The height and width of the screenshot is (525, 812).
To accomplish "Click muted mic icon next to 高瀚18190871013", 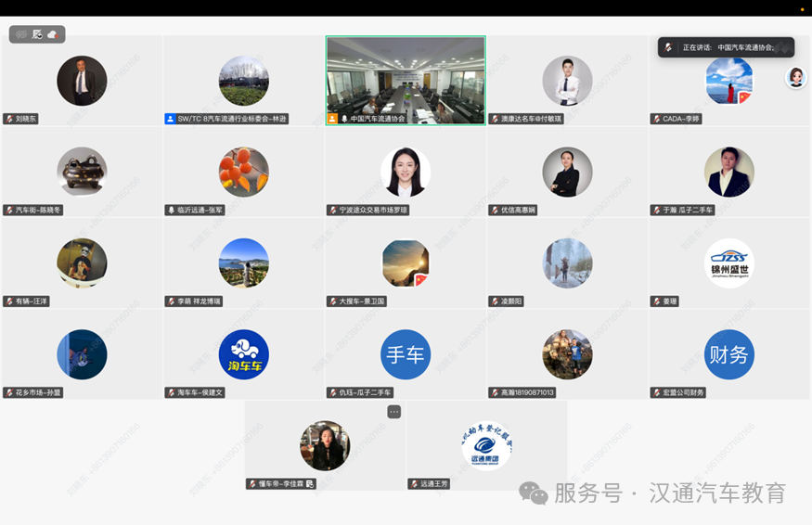I will click(495, 392).
